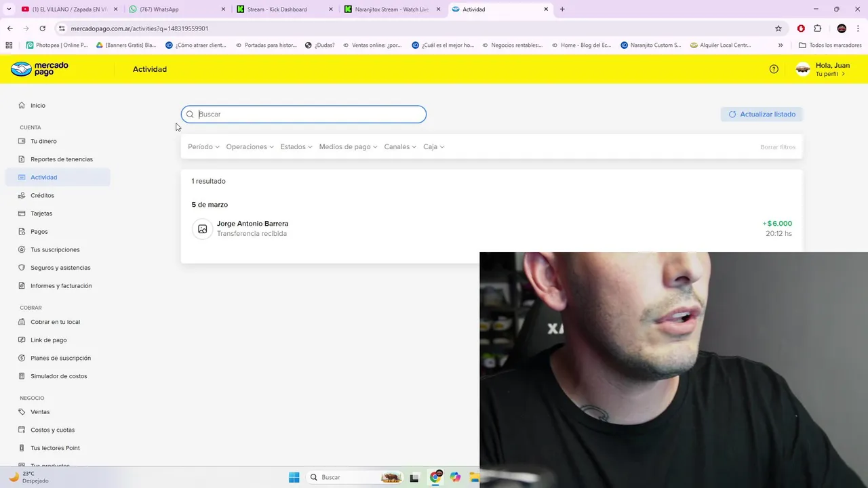Open the Alquiler Local Centr bookmark
The width and height of the screenshot is (868, 488).
click(720, 45)
